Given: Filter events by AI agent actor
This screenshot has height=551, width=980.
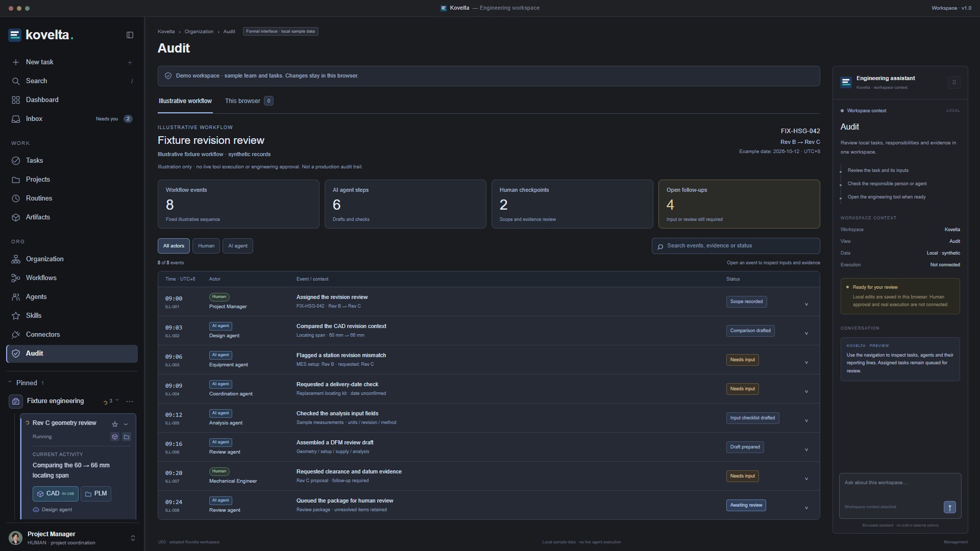Looking at the screenshot, I should 238,246.
